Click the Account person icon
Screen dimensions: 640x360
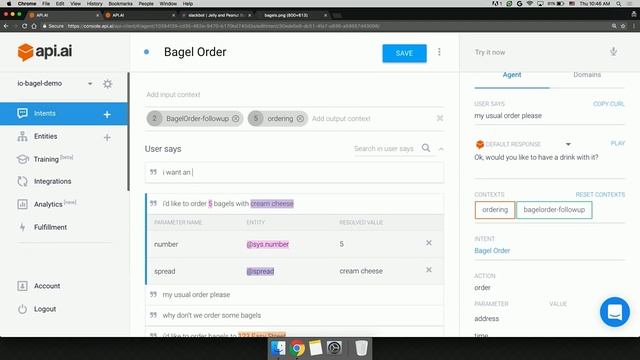click(x=22, y=286)
